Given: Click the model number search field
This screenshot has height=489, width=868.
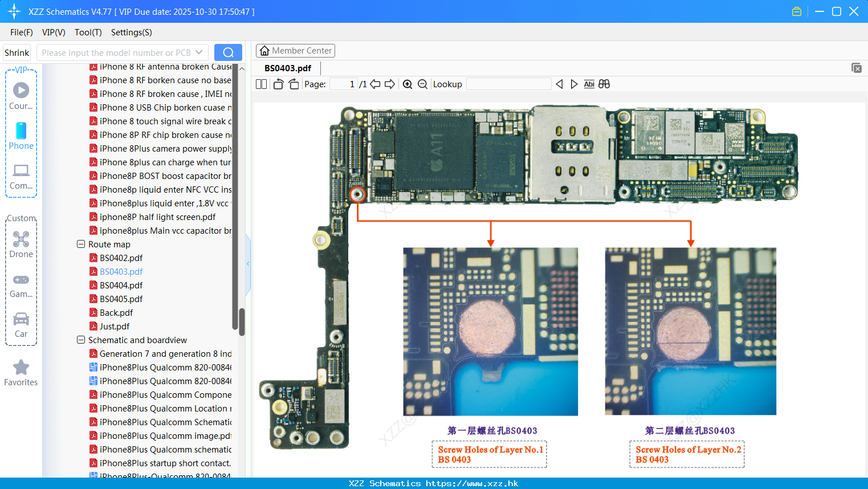Looking at the screenshot, I should coord(116,52).
